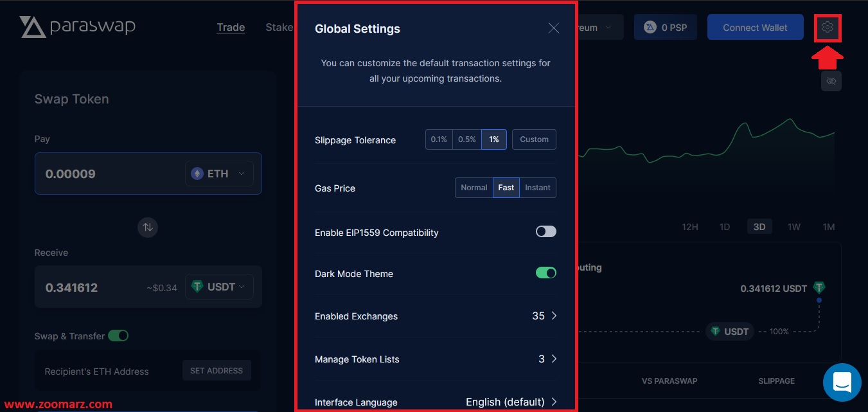Screen dimensions: 868x412
Task: Toggle the hide chart eye icon
Action: tap(831, 81)
